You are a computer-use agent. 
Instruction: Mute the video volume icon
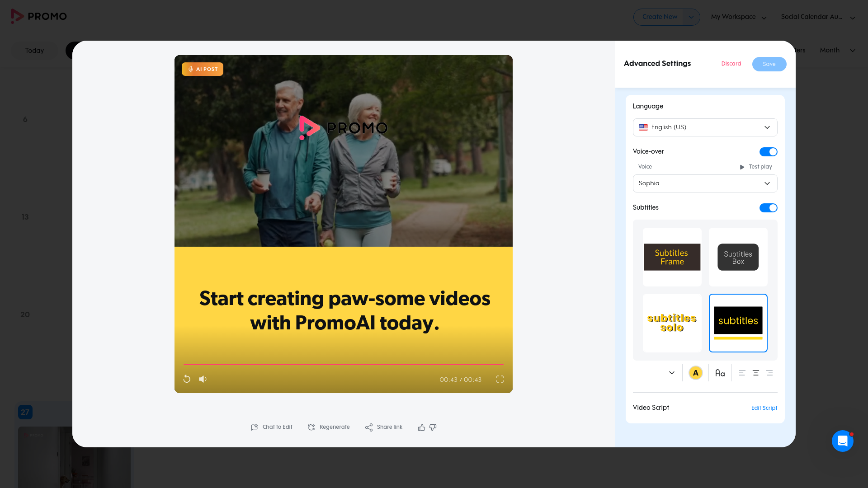pyautogui.click(x=203, y=379)
